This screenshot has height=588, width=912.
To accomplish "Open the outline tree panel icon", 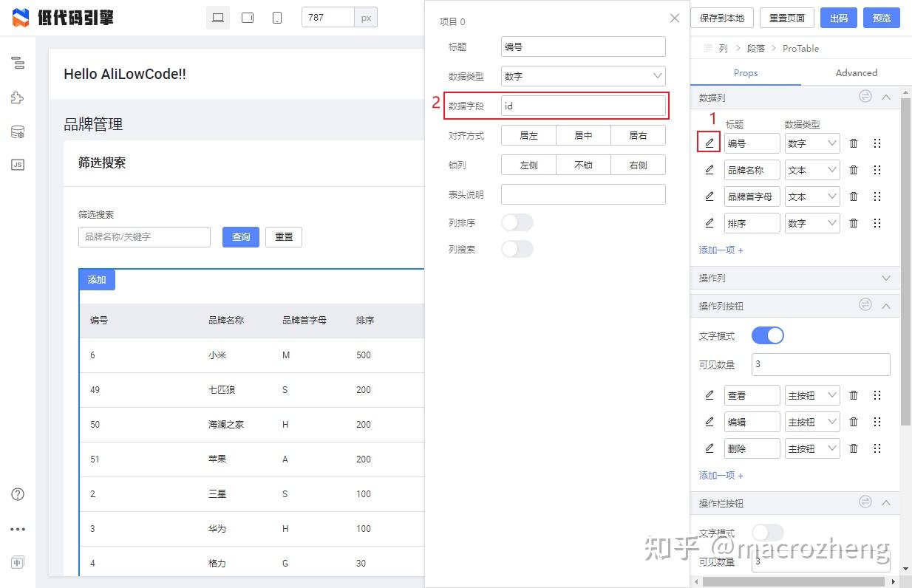I will (x=18, y=63).
